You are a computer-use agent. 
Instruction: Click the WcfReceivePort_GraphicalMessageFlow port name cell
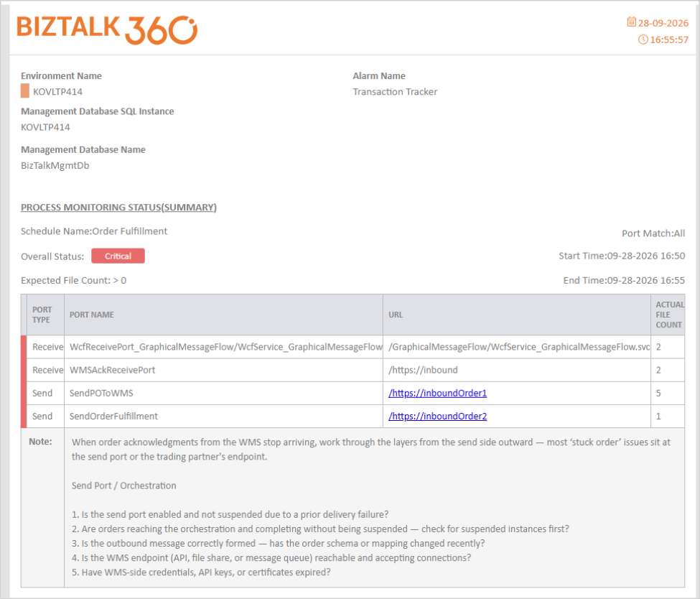coord(224,347)
